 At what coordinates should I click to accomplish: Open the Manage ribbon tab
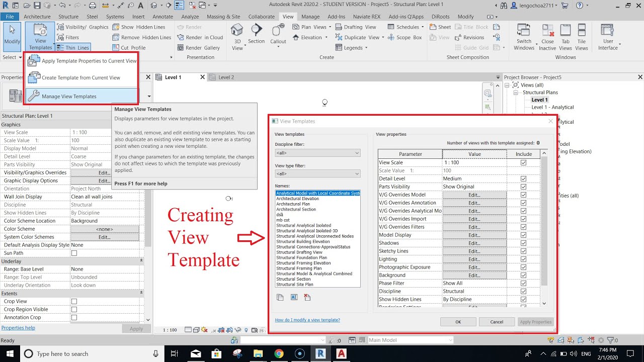[x=310, y=17]
